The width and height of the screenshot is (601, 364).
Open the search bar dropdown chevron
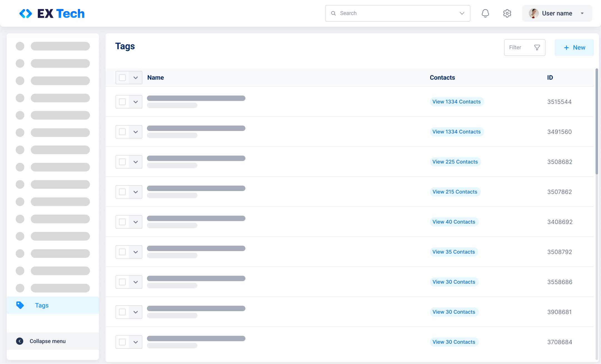pyautogui.click(x=462, y=13)
